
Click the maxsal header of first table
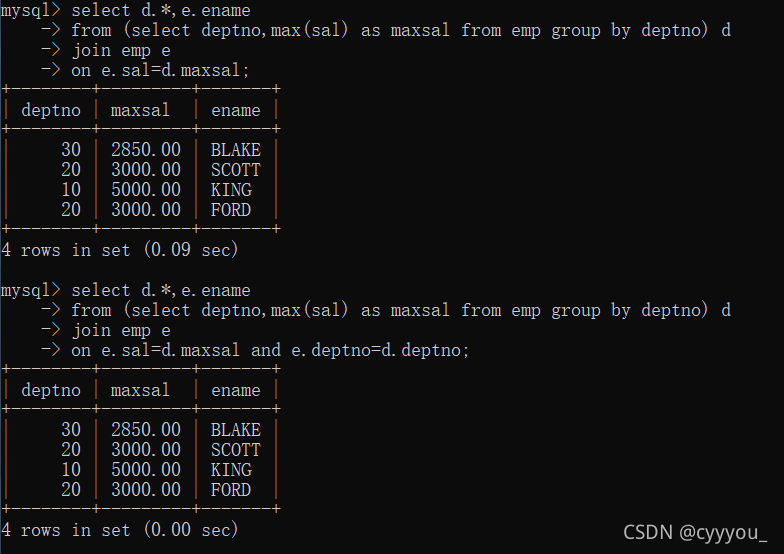click(140, 110)
